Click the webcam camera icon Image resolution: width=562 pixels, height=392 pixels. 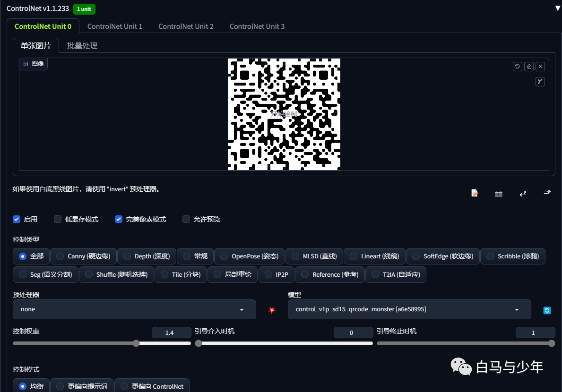pyautogui.click(x=499, y=194)
